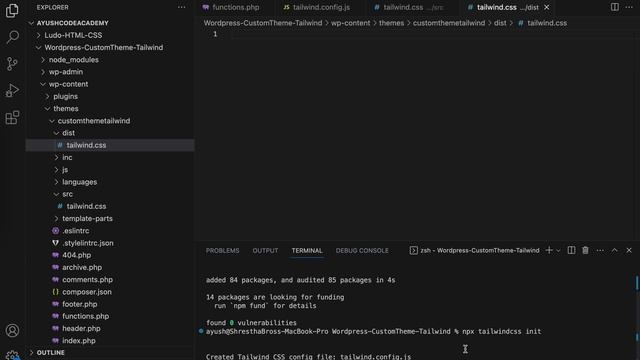Open the Extensions view icon
The image size is (640, 360).
pyautogui.click(x=12, y=118)
